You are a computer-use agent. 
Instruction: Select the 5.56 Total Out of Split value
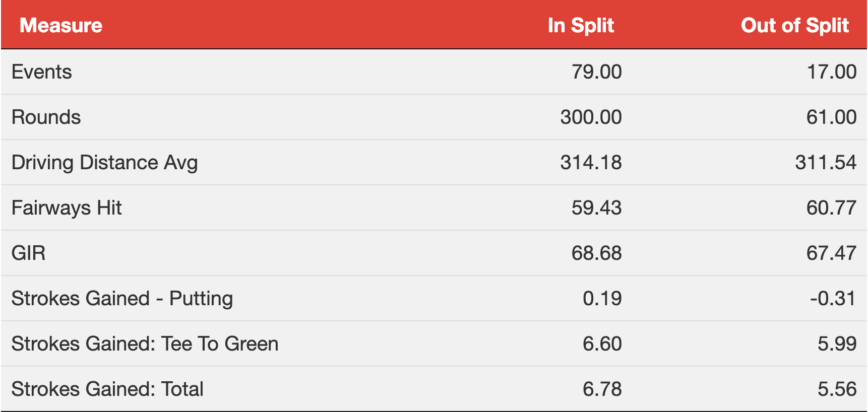tap(837, 389)
